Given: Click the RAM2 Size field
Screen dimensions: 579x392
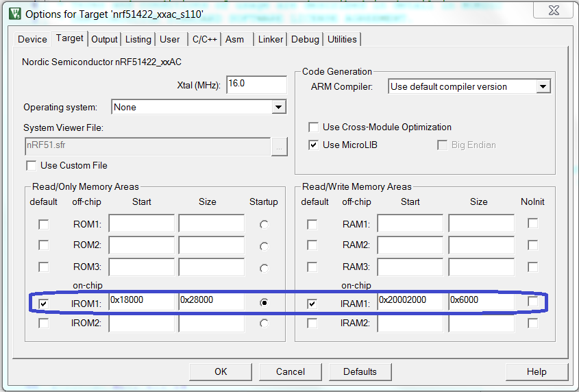Looking at the screenshot, I should tap(482, 245).
